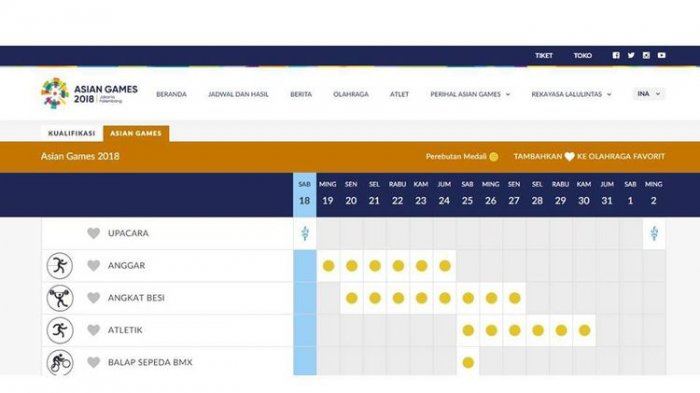The height and width of the screenshot is (393, 700).
Task: Switch to the Kualifikasi tab
Action: tap(72, 133)
